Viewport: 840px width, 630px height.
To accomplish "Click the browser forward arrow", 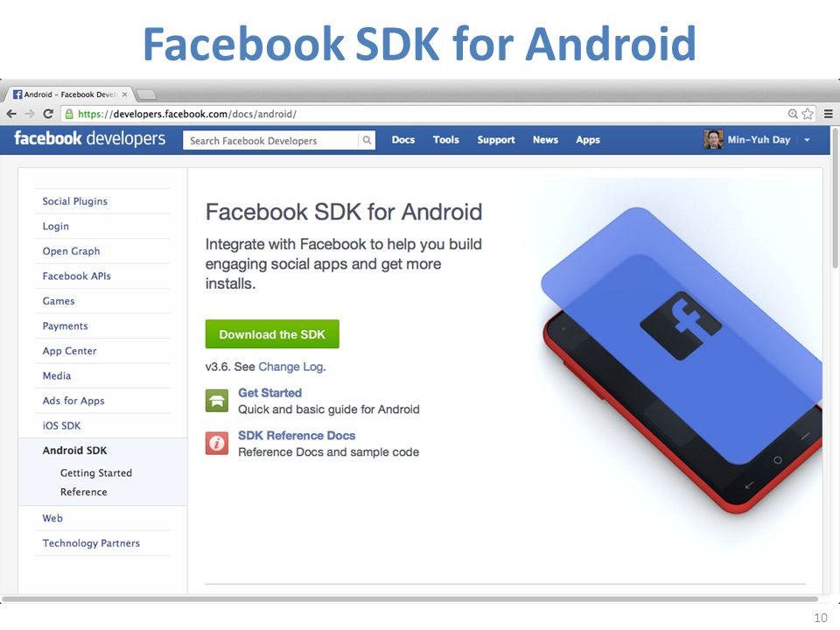I will pyautogui.click(x=30, y=114).
